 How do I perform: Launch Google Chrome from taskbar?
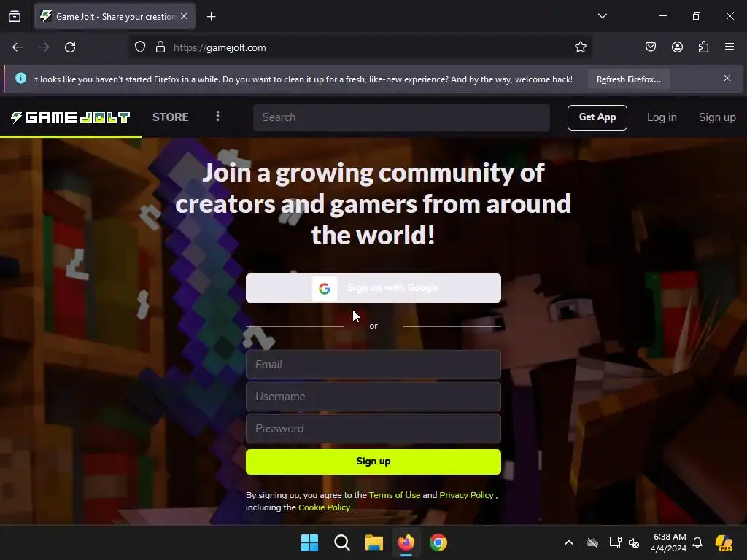click(438, 542)
